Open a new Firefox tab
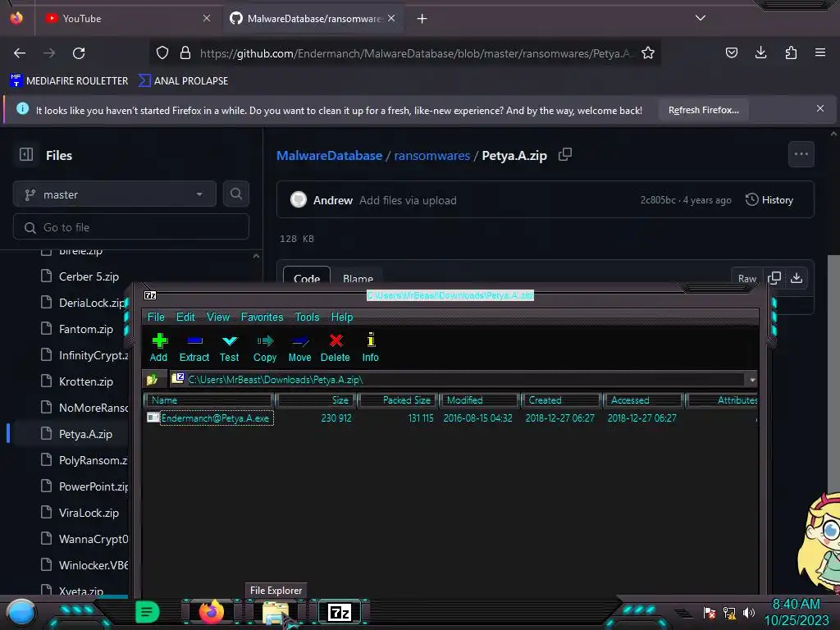840x630 pixels. click(422, 19)
